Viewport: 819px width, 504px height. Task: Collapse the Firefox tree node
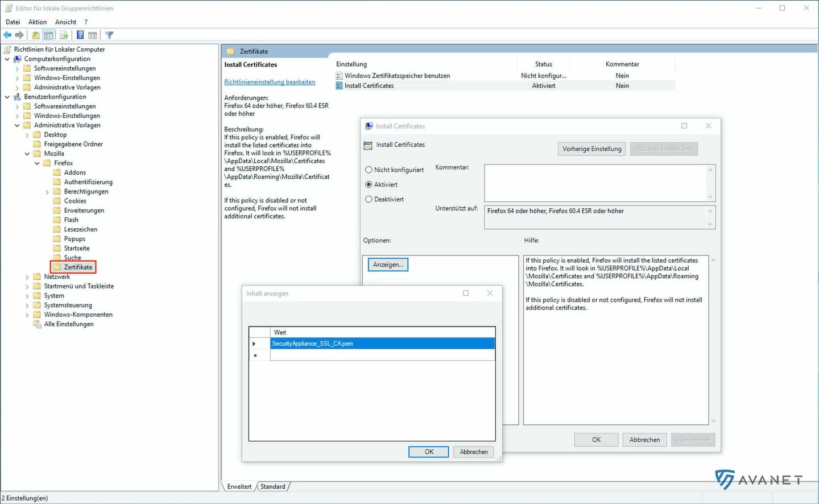[37, 163]
